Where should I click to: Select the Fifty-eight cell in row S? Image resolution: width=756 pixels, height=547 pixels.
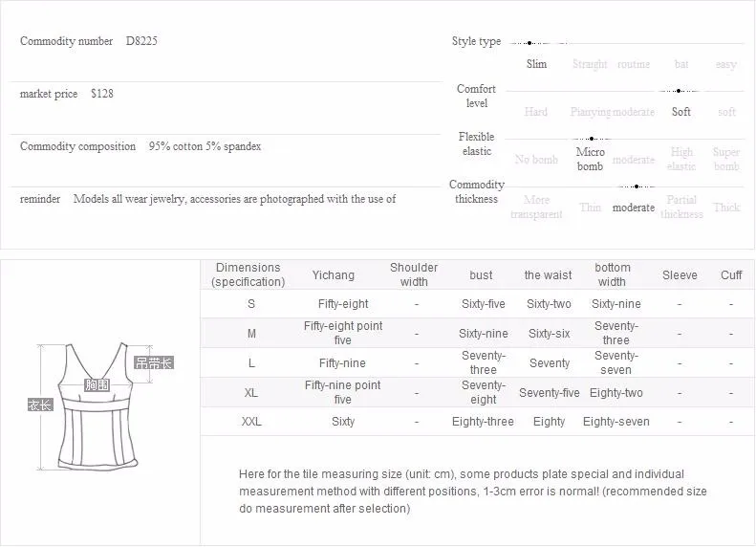coord(343,304)
